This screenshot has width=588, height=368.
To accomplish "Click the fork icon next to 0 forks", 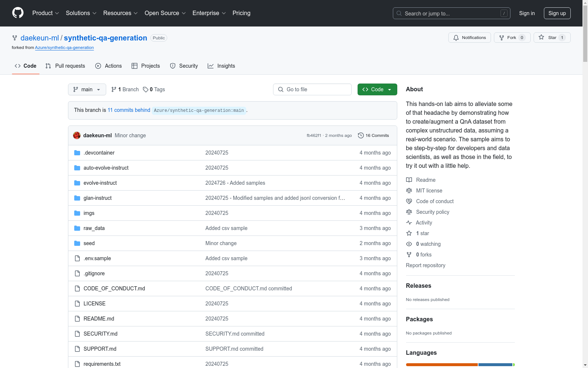I will [409, 255].
